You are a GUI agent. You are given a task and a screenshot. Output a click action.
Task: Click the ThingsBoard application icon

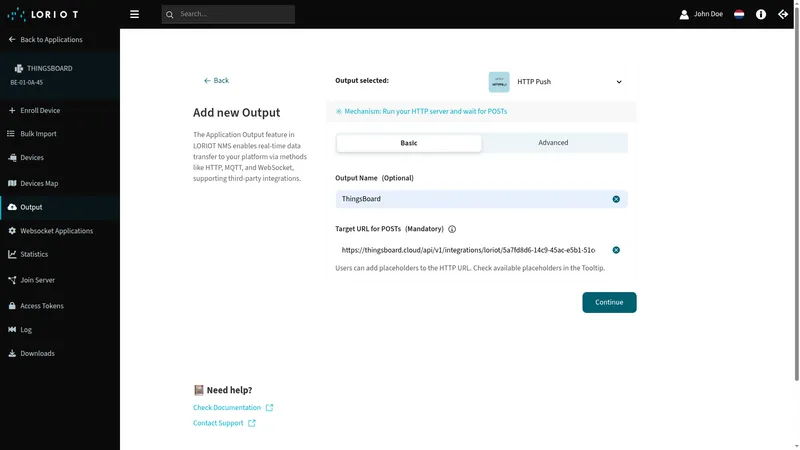pyautogui.click(x=19, y=68)
